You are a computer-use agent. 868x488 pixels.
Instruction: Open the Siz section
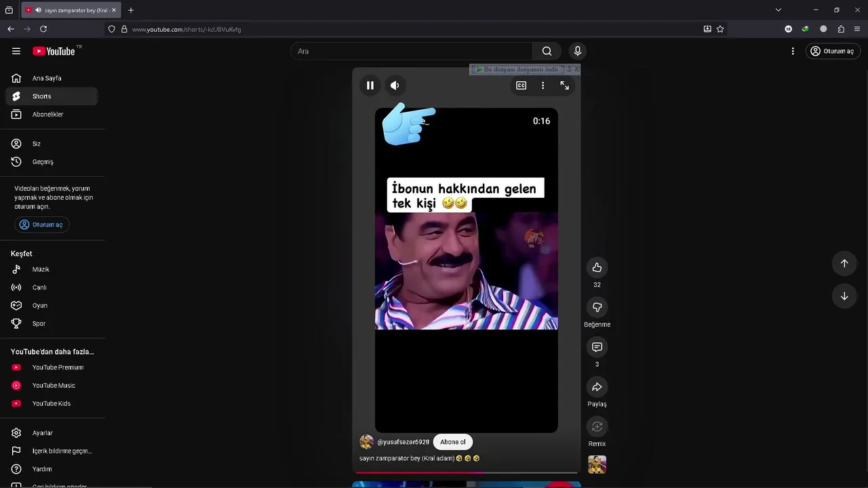coord(52,144)
